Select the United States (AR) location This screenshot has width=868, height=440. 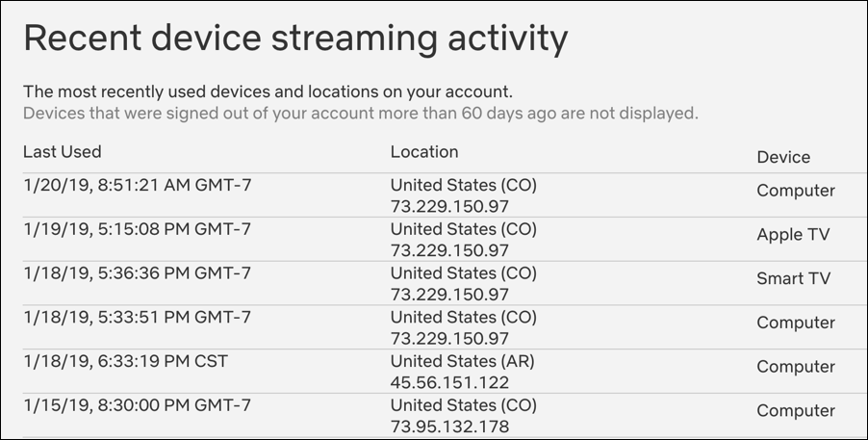pos(463,362)
